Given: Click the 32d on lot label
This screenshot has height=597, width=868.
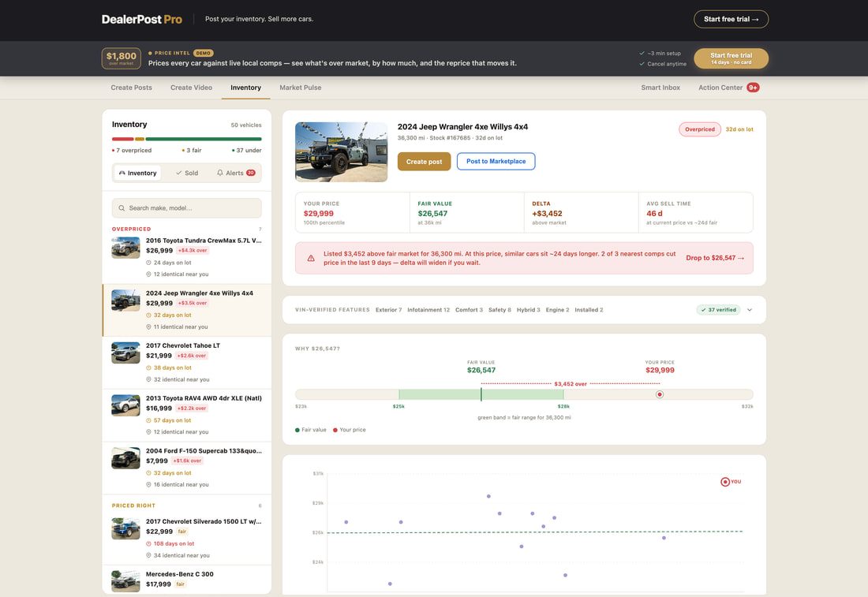Looking at the screenshot, I should (739, 129).
